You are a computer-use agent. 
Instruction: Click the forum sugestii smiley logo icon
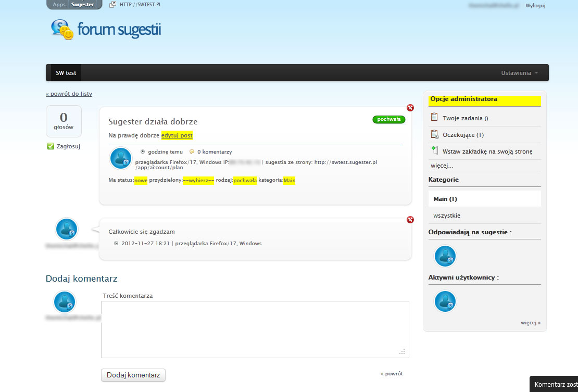62,30
